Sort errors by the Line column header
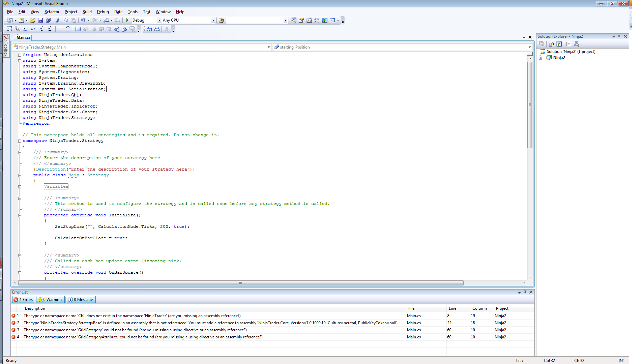 coord(458,308)
